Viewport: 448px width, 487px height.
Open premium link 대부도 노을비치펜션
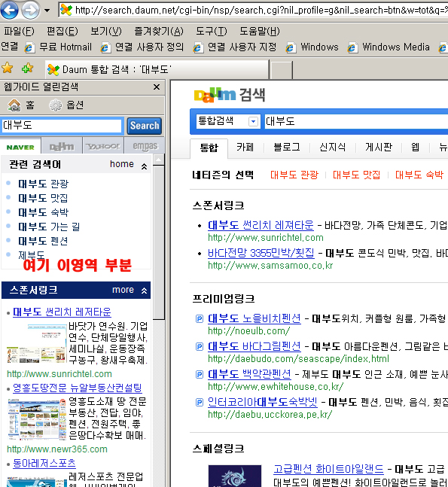[254, 318]
